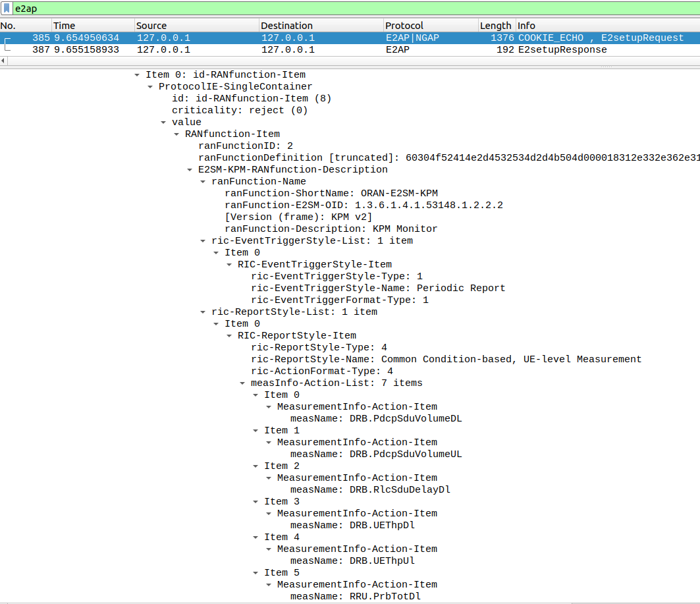Collapse the ric-ReportStyle-List node

(203, 312)
